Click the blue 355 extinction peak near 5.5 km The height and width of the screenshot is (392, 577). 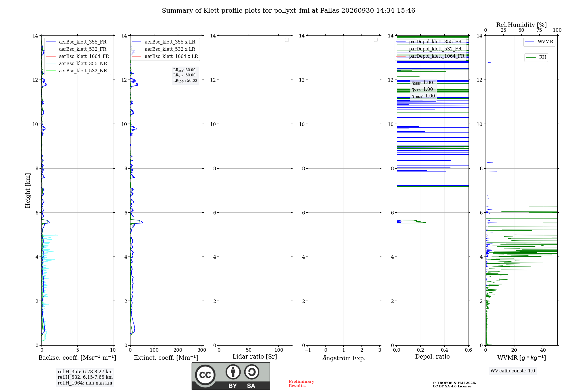[x=141, y=222]
